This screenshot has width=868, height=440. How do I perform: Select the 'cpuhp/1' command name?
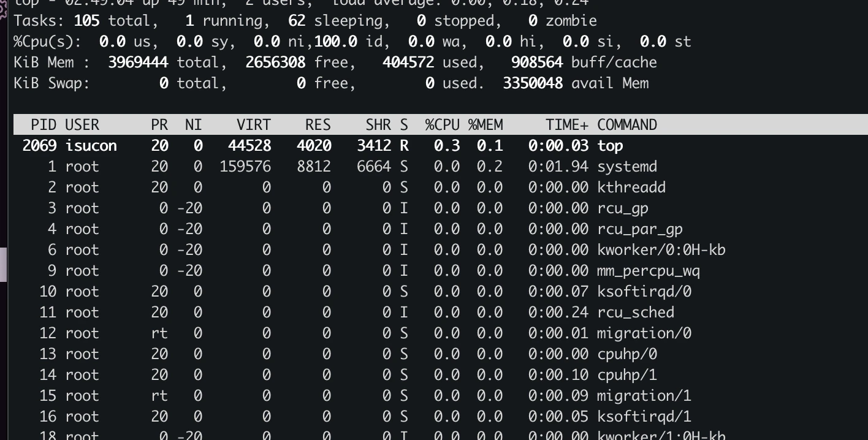pyautogui.click(x=627, y=375)
